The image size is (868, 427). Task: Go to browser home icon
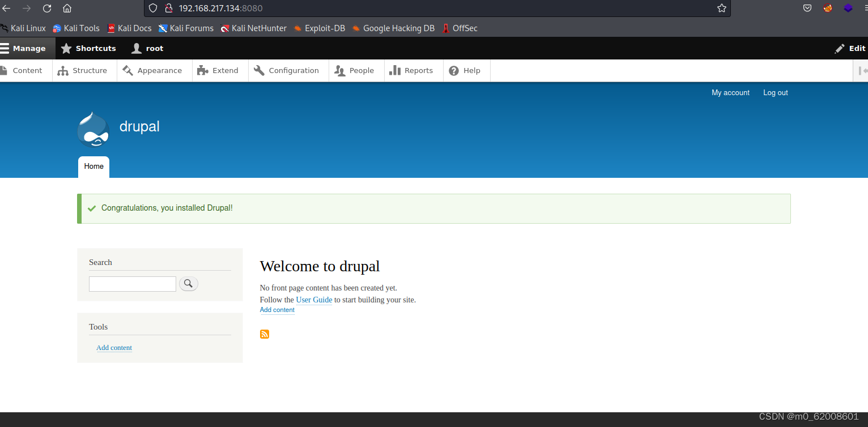pyautogui.click(x=67, y=8)
